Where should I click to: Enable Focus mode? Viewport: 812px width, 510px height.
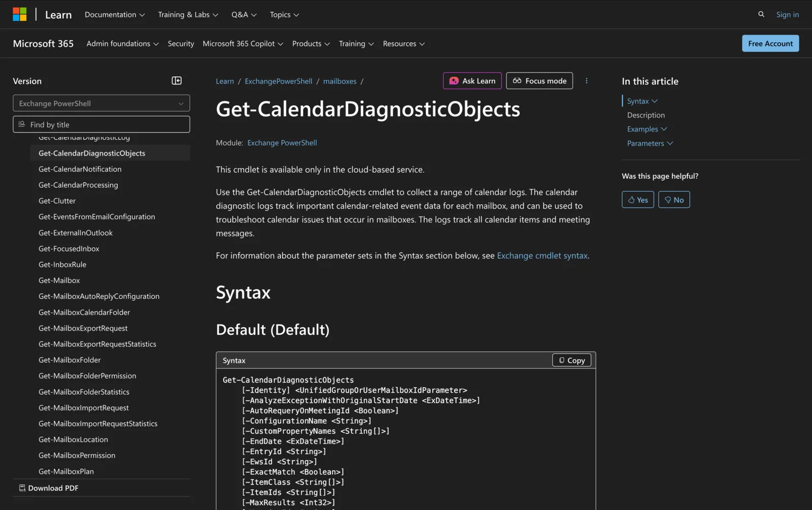(x=539, y=81)
